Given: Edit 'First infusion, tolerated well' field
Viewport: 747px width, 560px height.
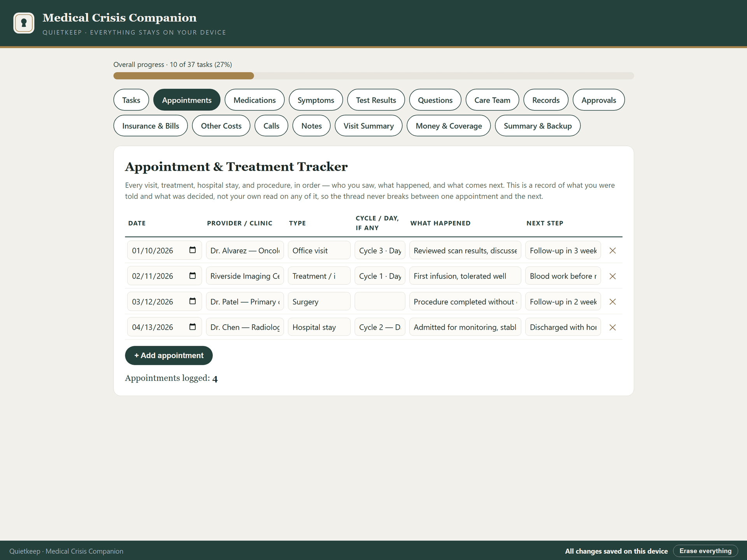Looking at the screenshot, I should (465, 276).
